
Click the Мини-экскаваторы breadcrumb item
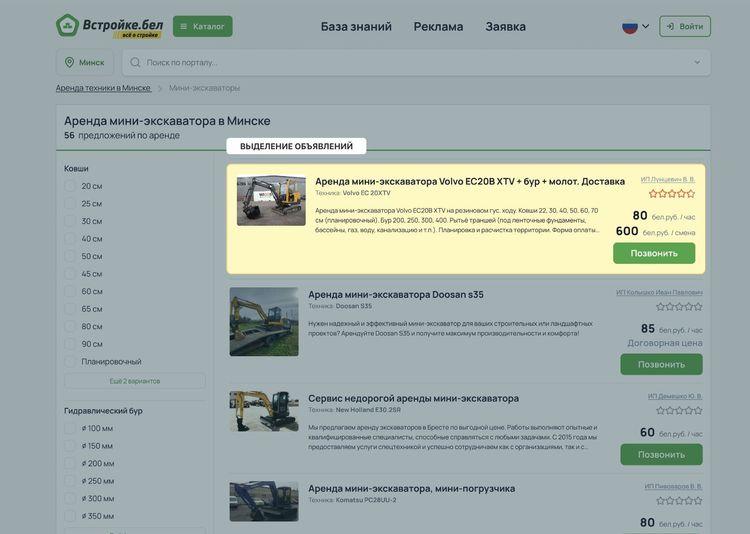[x=204, y=88]
